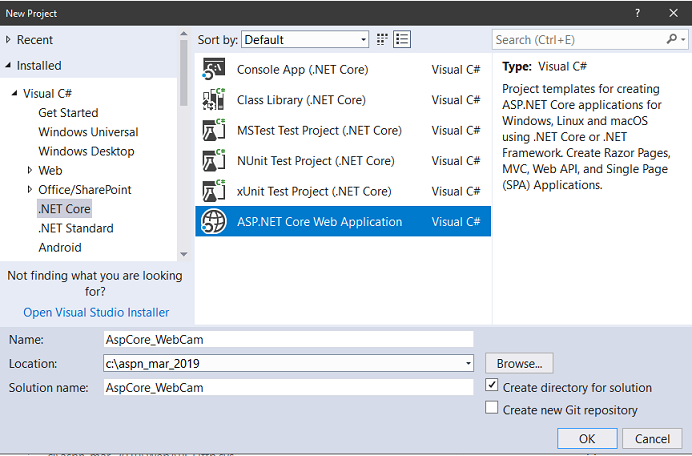
Task: Select the MSTest Test Project template icon
Action: 214,130
